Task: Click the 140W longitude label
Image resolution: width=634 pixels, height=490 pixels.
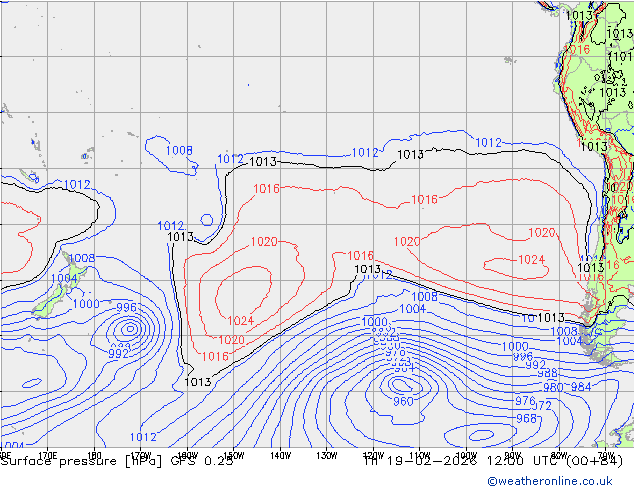Action: tap(280, 456)
